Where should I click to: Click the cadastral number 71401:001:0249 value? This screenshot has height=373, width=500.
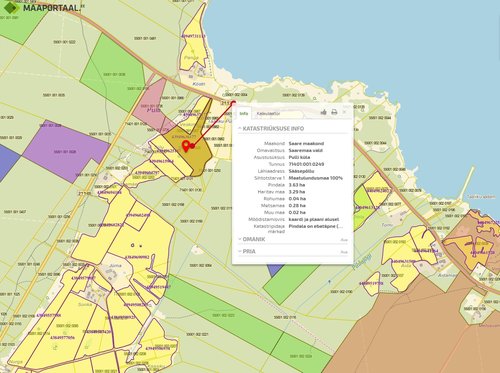[x=306, y=164]
